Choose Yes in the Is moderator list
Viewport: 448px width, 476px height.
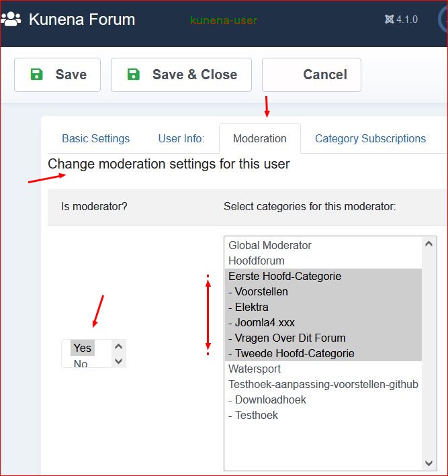[x=83, y=348]
